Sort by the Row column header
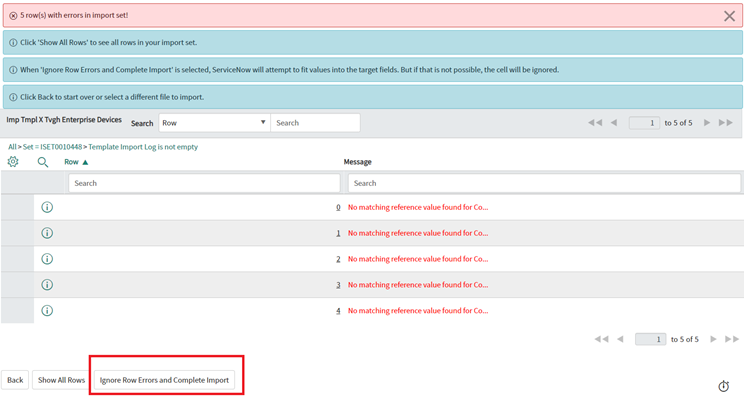Image resolution: width=744 pixels, height=398 pixels. (x=71, y=162)
